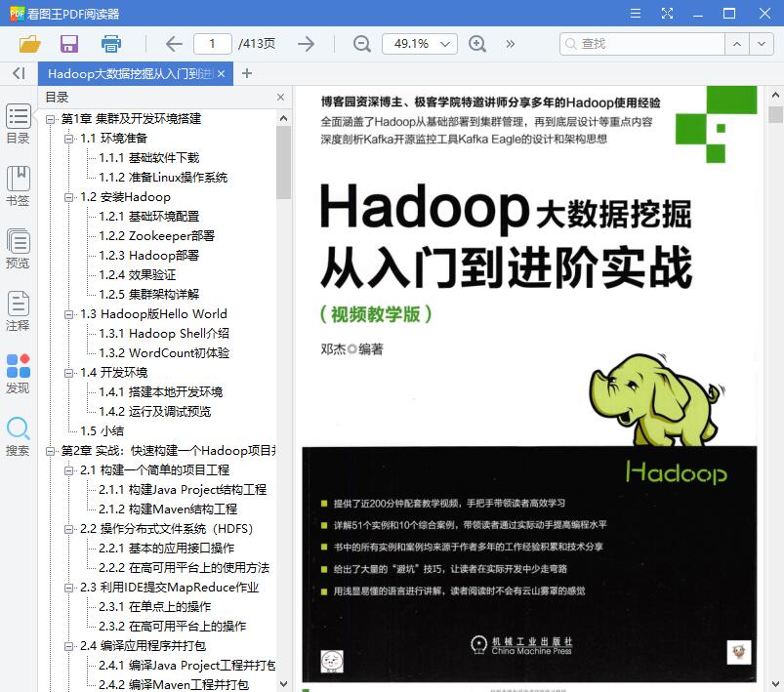Screen dimensions: 784x692
Task: Jump to 1.3.1 Hadoop Shell介绍
Action: point(164,334)
